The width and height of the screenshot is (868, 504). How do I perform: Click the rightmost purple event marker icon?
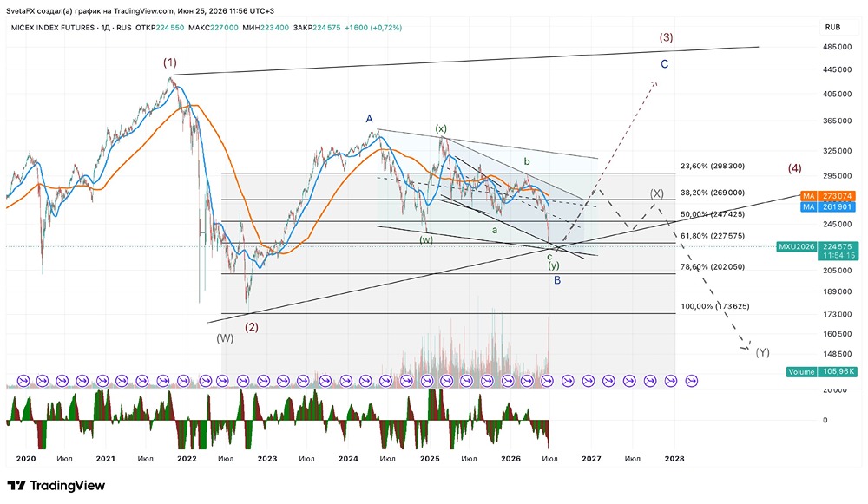[692, 381]
